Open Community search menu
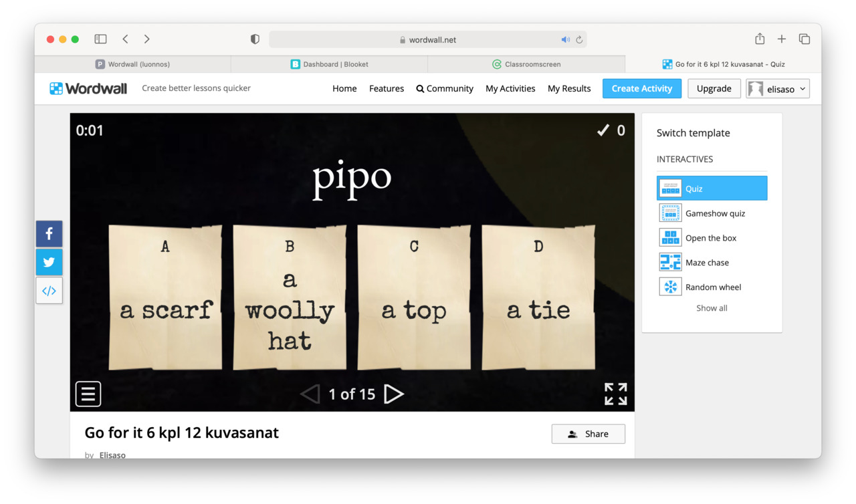Image resolution: width=856 pixels, height=504 pixels. [445, 88]
